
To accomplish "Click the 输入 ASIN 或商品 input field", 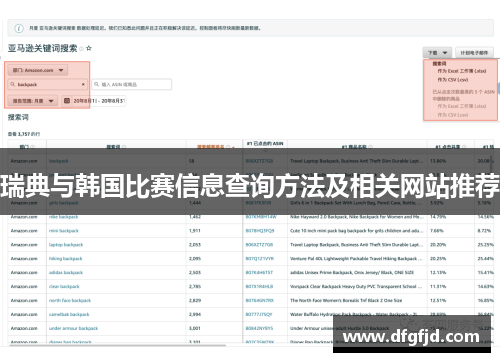I will tap(132, 84).
